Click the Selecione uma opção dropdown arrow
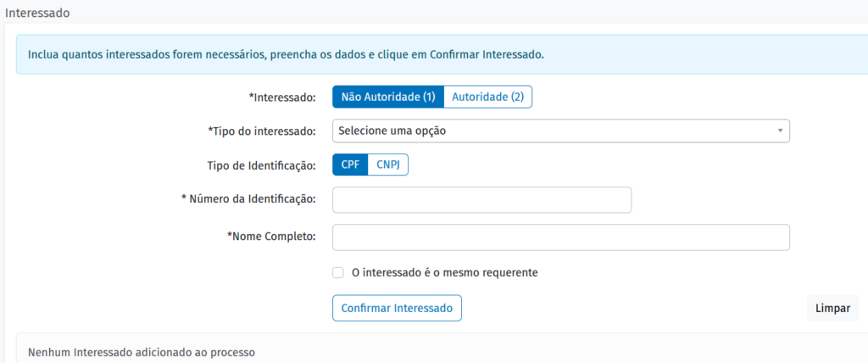Viewport: 868px width, 363px height. pos(779,131)
